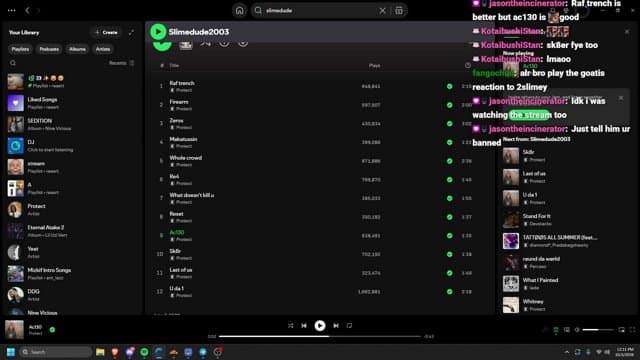Click the Windows taskbar Search box
This screenshot has height=360, width=640.
(x=56, y=352)
